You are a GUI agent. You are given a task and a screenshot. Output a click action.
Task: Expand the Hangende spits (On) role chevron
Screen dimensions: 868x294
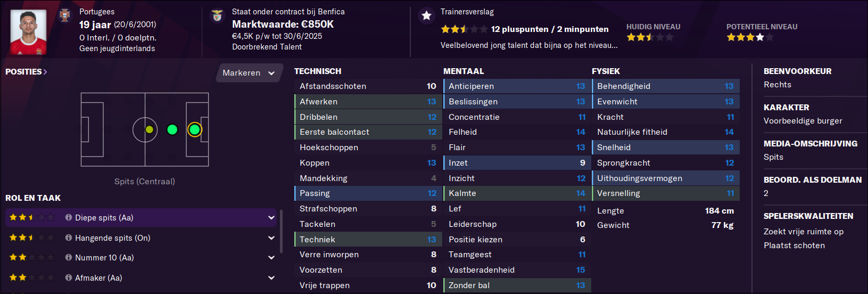[271, 238]
